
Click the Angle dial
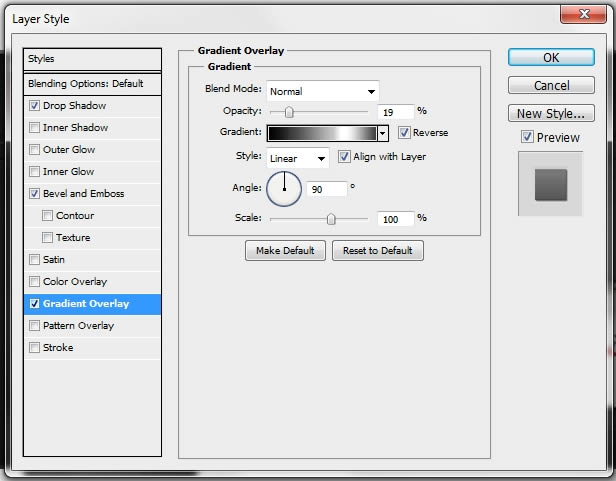pos(284,189)
